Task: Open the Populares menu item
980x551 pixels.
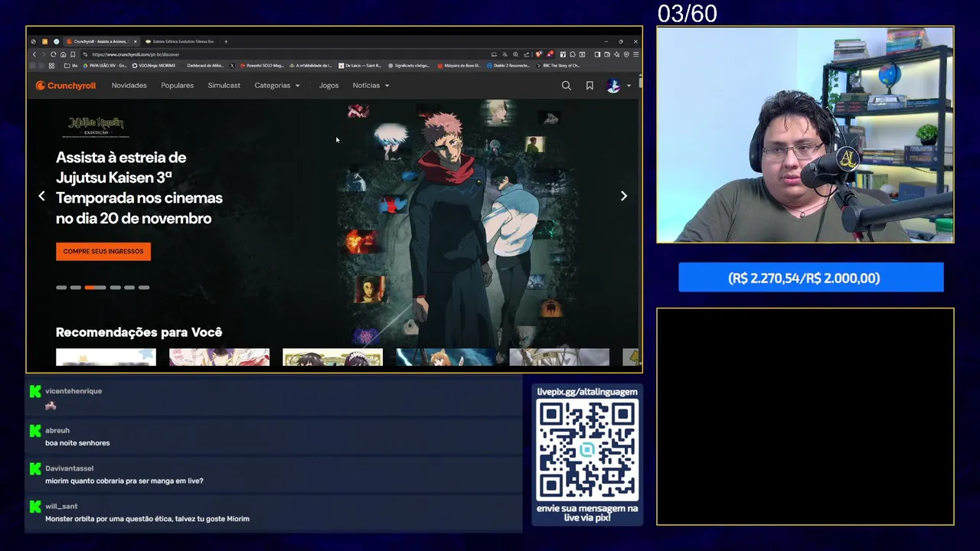Action: (177, 86)
